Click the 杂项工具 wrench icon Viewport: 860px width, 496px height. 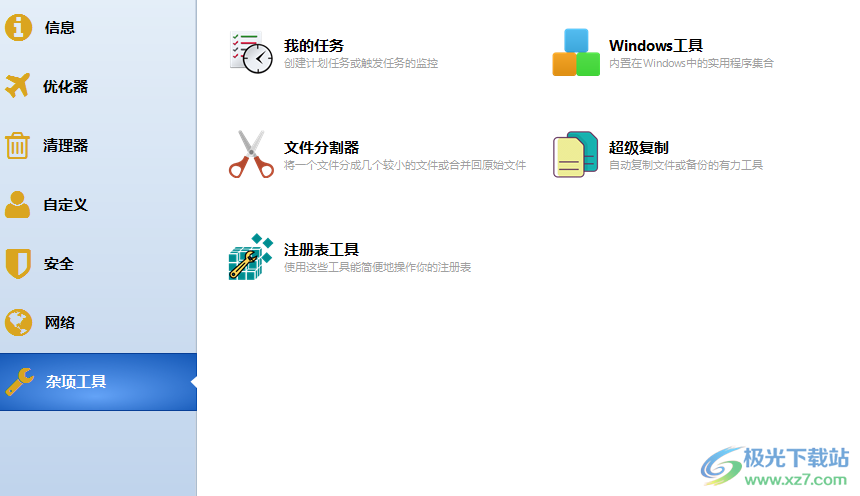coord(20,382)
